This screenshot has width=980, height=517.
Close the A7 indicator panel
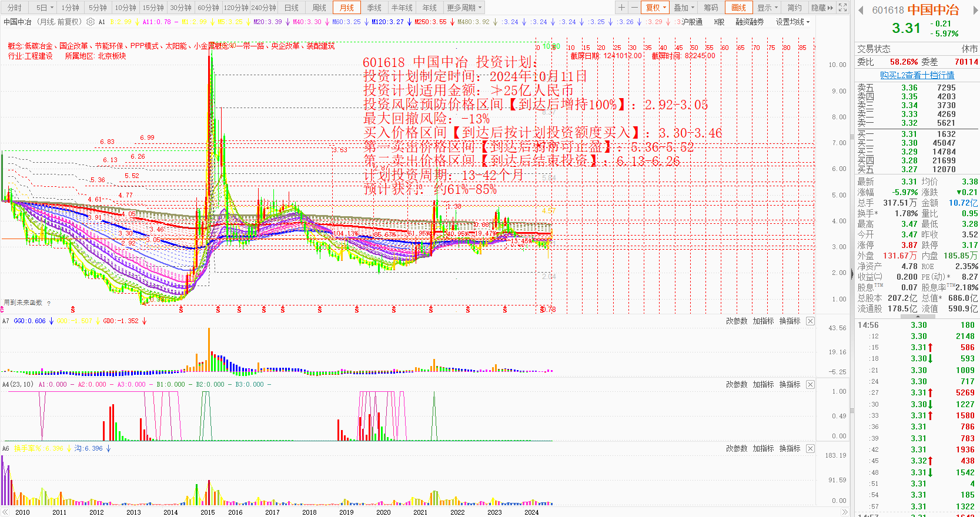point(810,321)
